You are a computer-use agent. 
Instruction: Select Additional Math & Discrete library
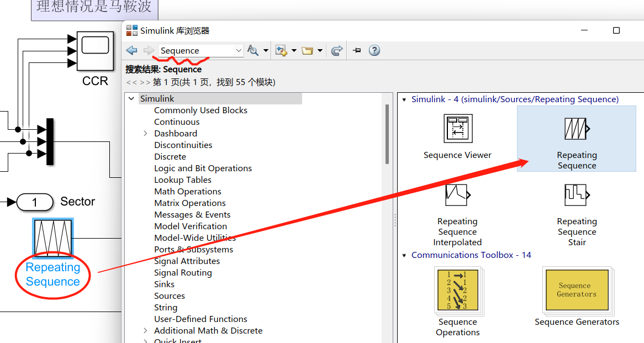208,330
